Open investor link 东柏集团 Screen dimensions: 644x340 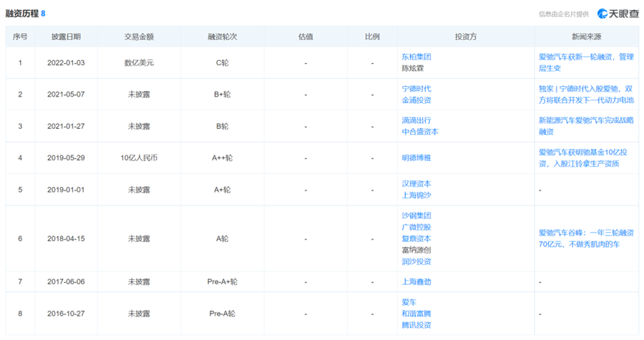(x=416, y=57)
